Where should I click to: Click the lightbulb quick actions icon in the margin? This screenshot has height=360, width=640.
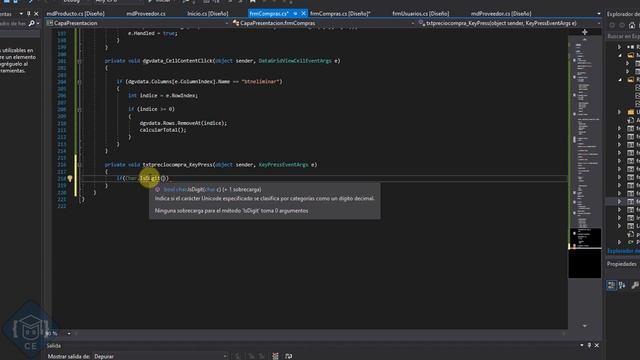tap(70, 178)
